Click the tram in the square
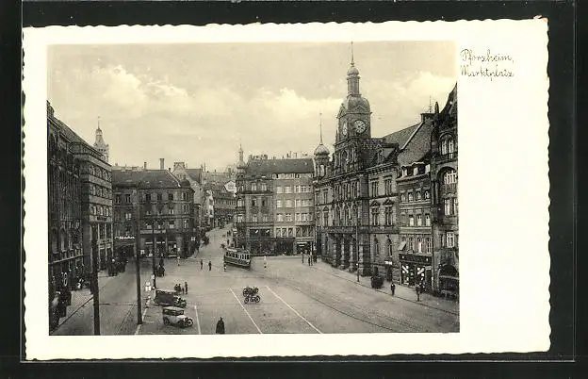The width and height of the screenshot is (588, 379). pos(237,257)
